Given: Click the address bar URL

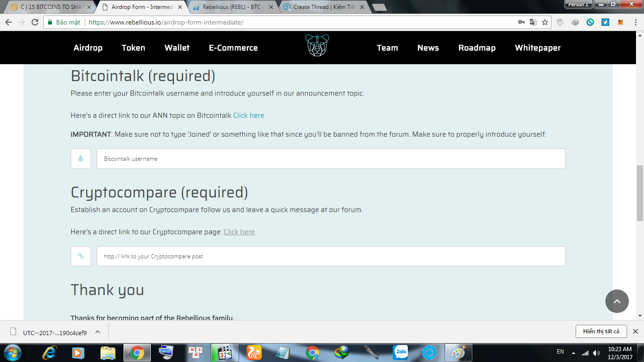Looking at the screenshot, I should (166, 22).
